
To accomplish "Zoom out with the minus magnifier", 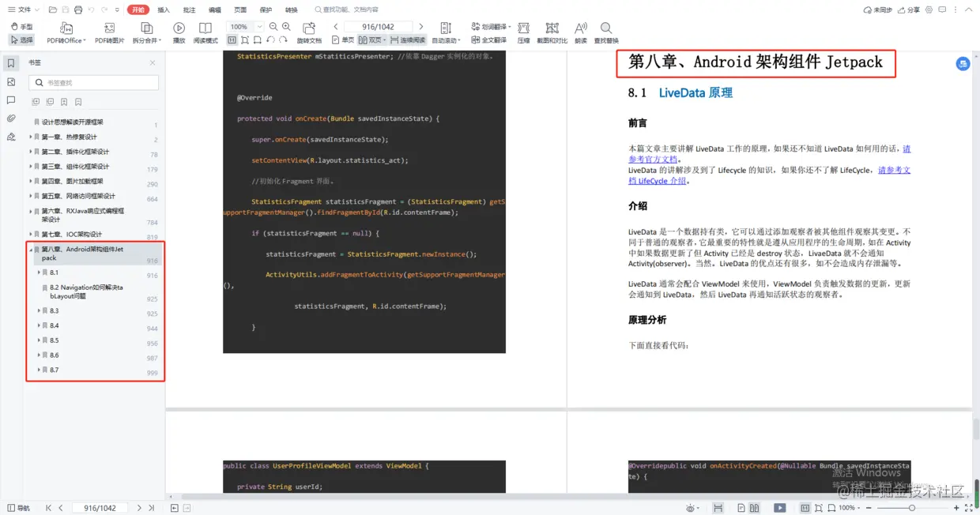I will click(273, 27).
